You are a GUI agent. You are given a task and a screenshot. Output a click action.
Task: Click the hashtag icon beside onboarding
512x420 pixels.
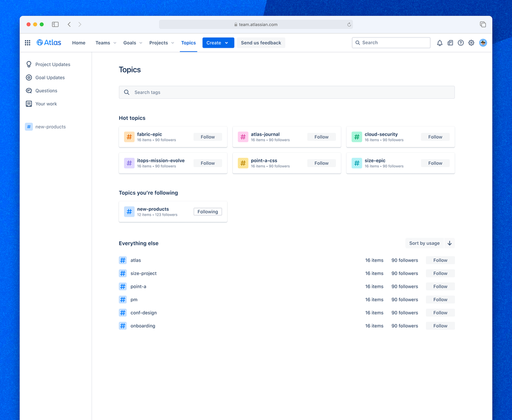tap(123, 326)
